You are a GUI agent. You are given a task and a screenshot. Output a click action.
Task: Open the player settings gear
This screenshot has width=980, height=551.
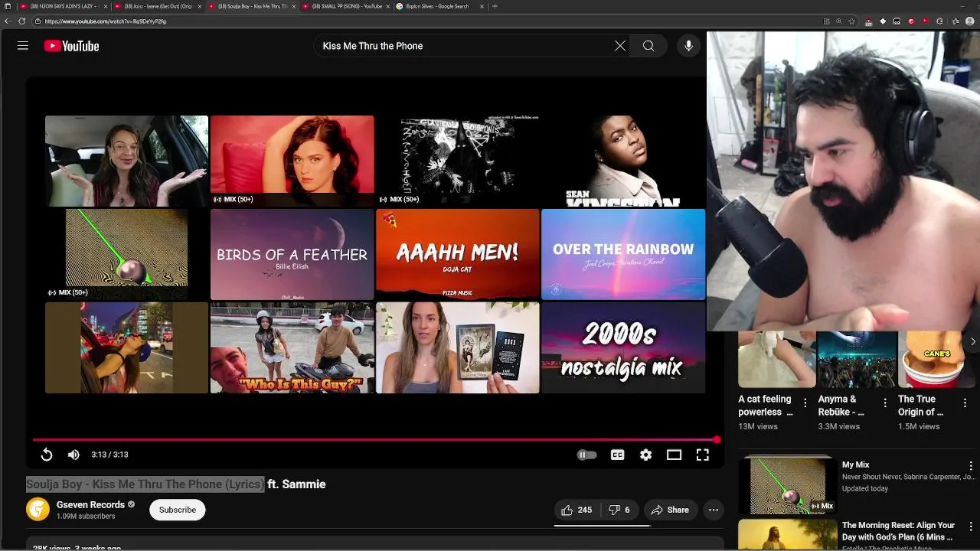[646, 455]
